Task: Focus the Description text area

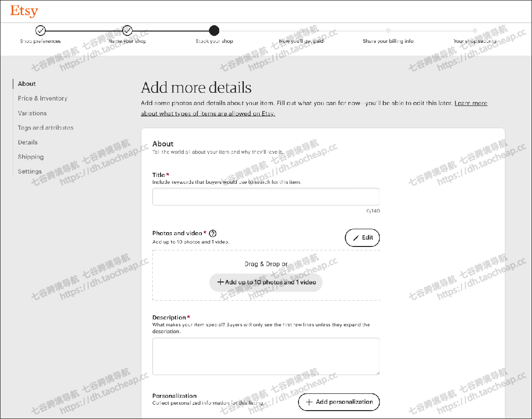Action: pyautogui.click(x=266, y=356)
